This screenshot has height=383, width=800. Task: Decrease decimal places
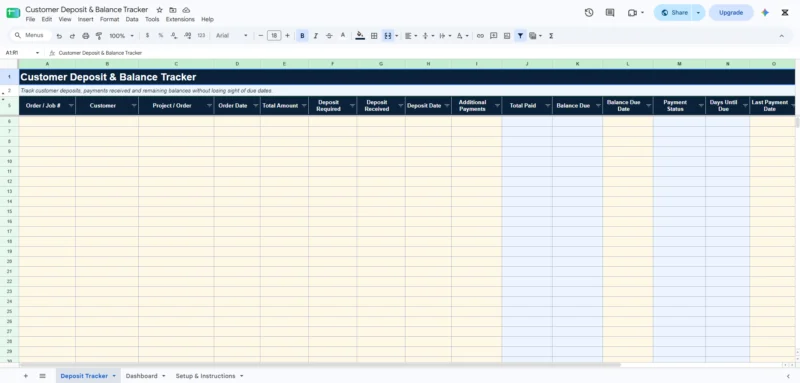pyautogui.click(x=174, y=36)
